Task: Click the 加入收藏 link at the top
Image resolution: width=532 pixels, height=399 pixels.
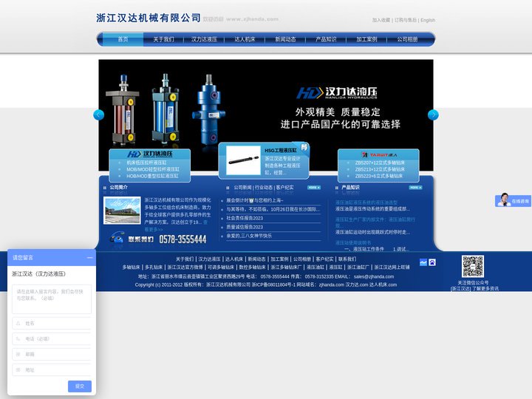Action: click(381, 20)
